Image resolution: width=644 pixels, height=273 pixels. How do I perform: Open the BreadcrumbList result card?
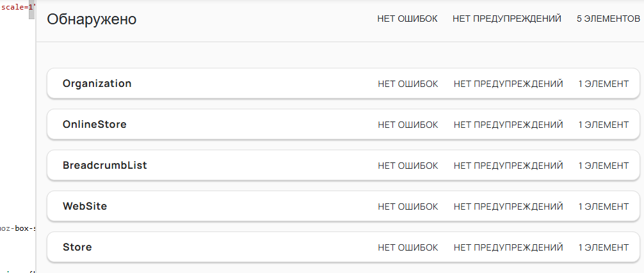[343, 166]
